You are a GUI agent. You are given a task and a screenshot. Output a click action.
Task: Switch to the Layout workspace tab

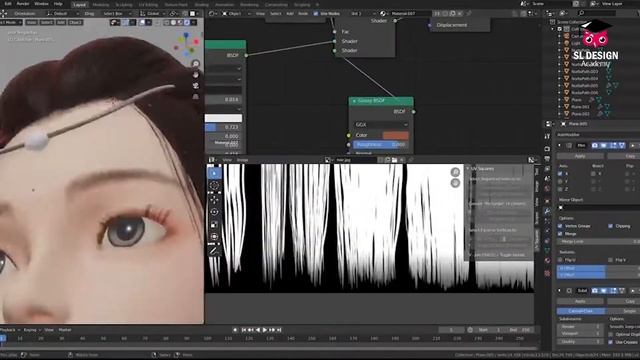[x=79, y=4]
